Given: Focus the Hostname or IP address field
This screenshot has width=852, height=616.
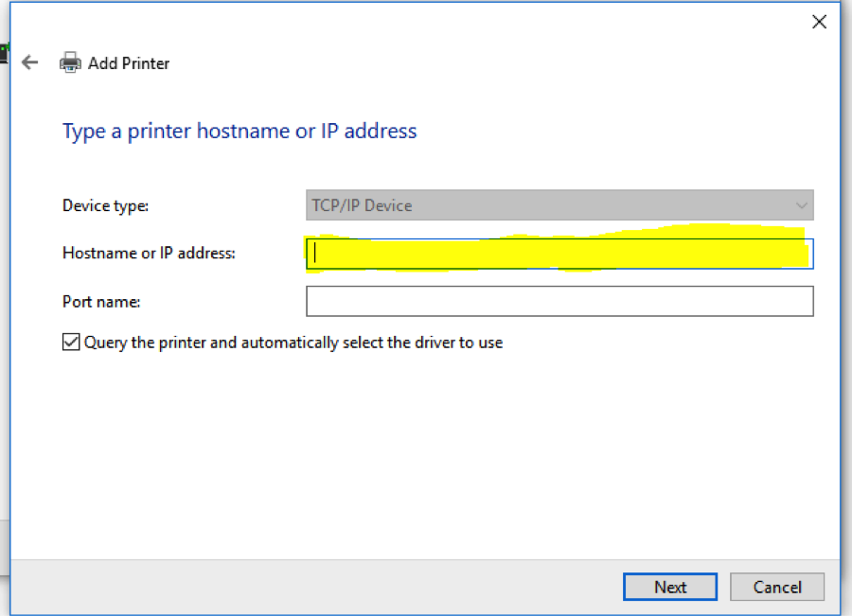Looking at the screenshot, I should (x=559, y=254).
